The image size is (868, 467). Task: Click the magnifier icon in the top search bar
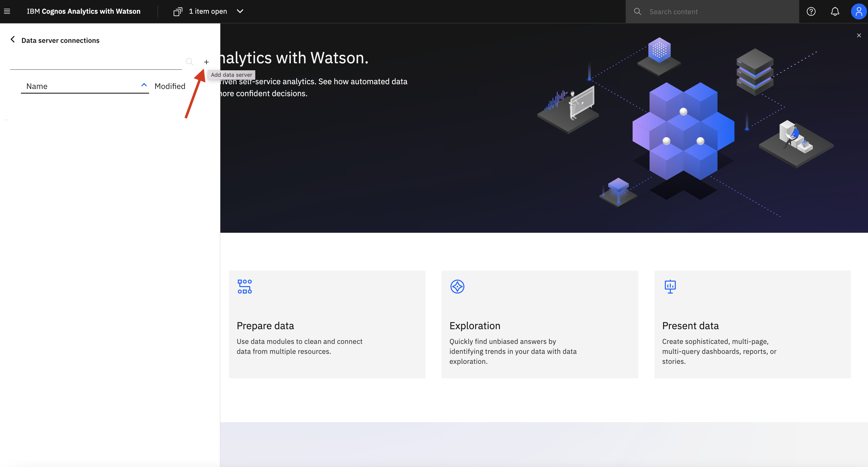637,12
